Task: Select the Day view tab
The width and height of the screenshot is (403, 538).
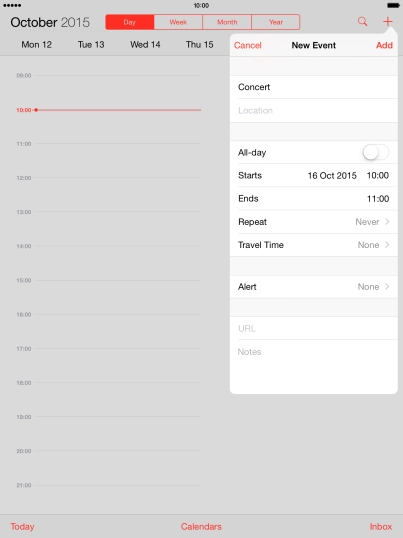Action: (130, 22)
